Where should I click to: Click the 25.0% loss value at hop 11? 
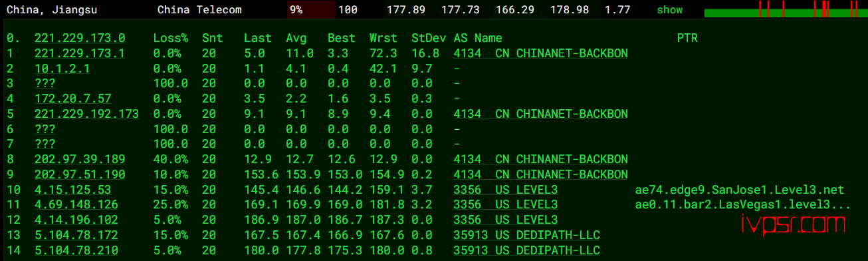coord(170,205)
